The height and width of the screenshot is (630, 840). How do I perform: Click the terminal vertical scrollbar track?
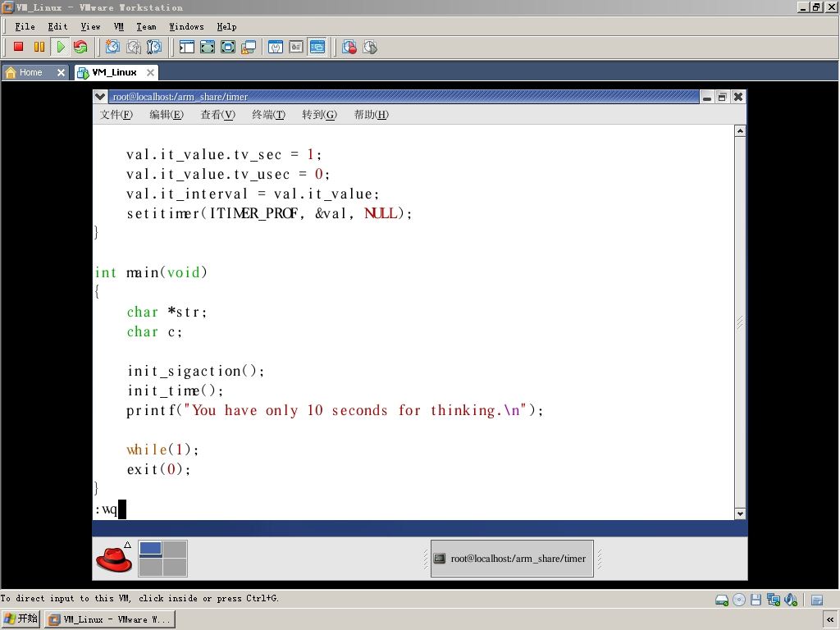(740, 322)
